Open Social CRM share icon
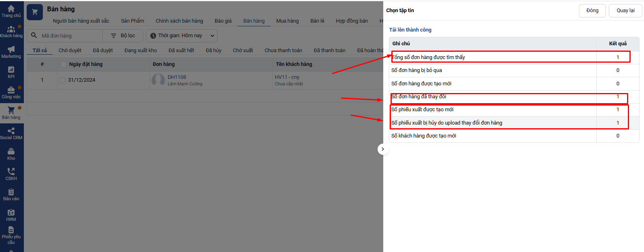Image resolution: width=644 pixels, height=252 pixels. click(x=11, y=131)
